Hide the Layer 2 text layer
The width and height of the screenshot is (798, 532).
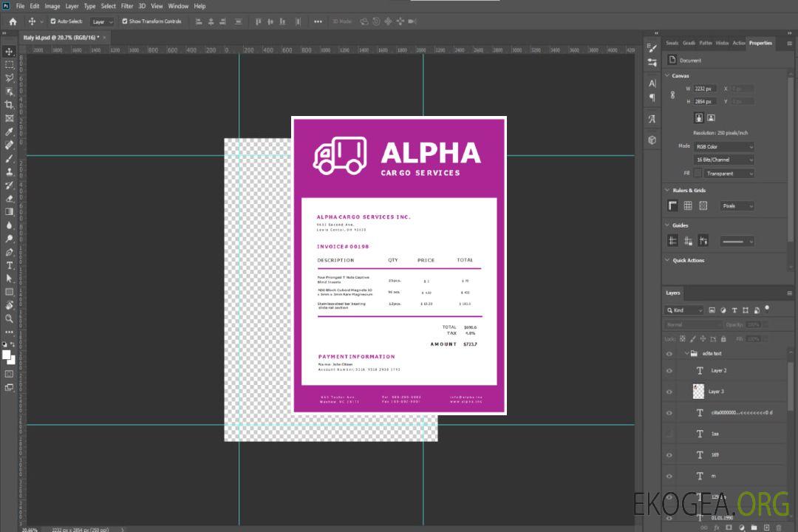(669, 371)
